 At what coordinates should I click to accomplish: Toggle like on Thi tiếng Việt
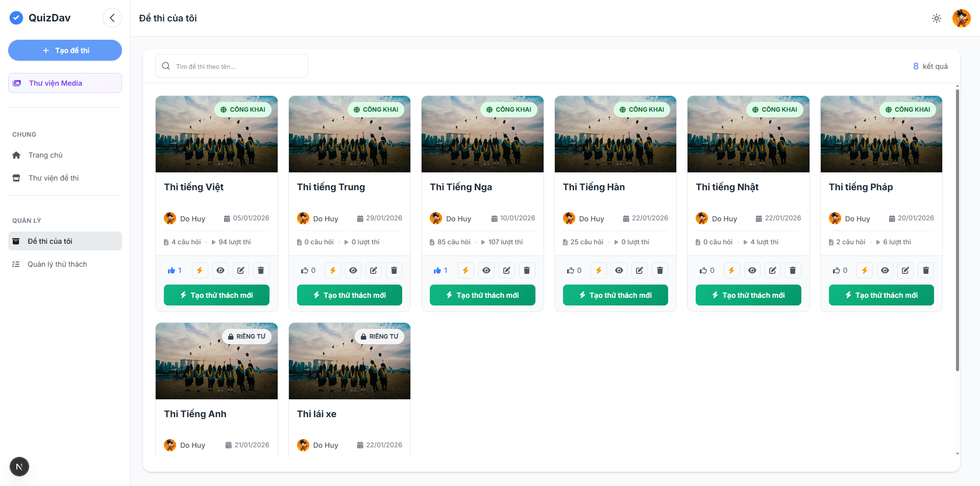click(175, 270)
